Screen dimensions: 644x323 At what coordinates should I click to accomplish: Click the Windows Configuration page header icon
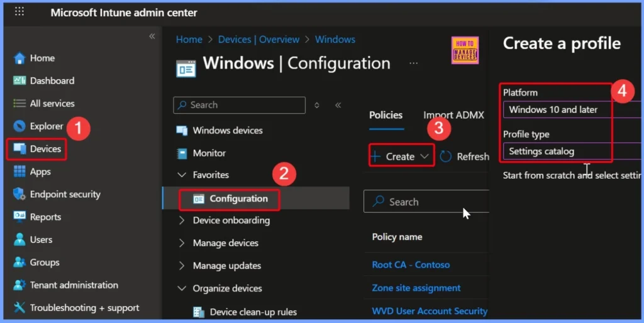click(186, 69)
